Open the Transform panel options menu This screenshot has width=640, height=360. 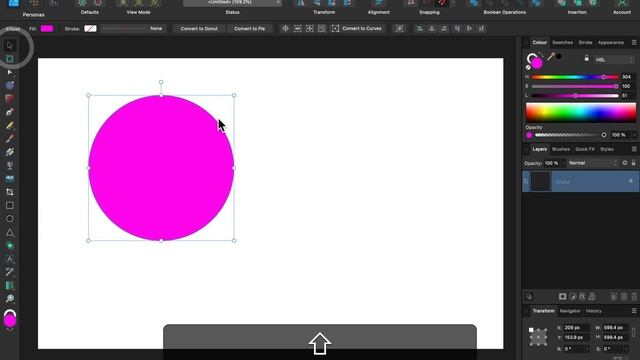click(x=634, y=311)
